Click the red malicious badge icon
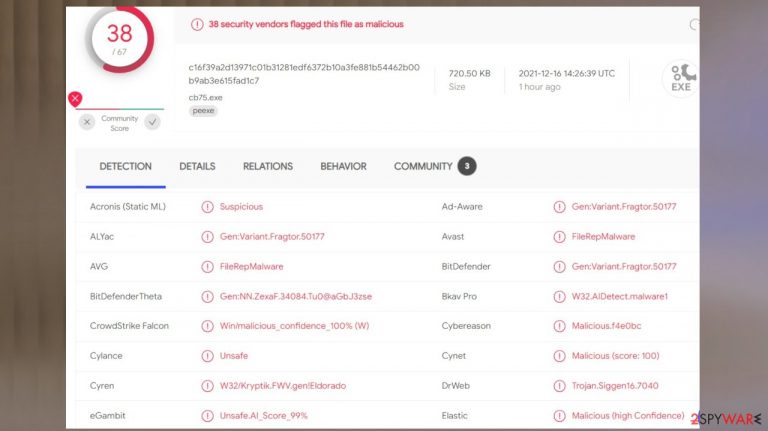768x431 pixels. pyautogui.click(x=75, y=99)
